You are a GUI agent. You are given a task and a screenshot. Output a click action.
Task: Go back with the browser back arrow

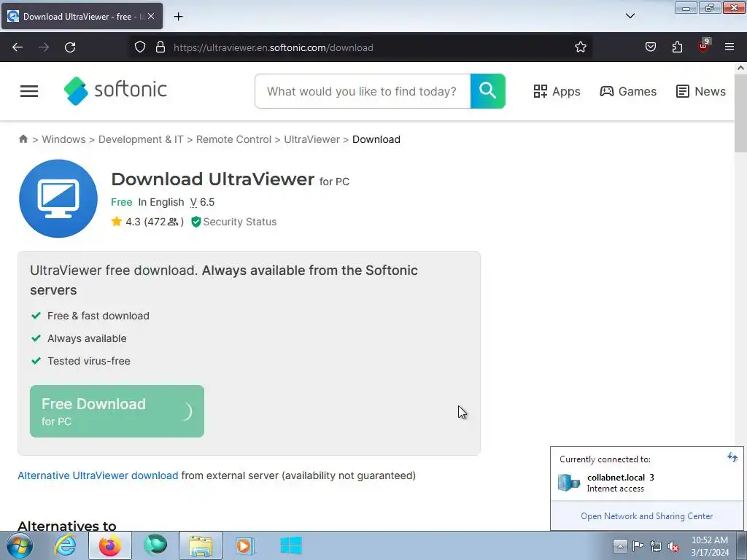(18, 47)
